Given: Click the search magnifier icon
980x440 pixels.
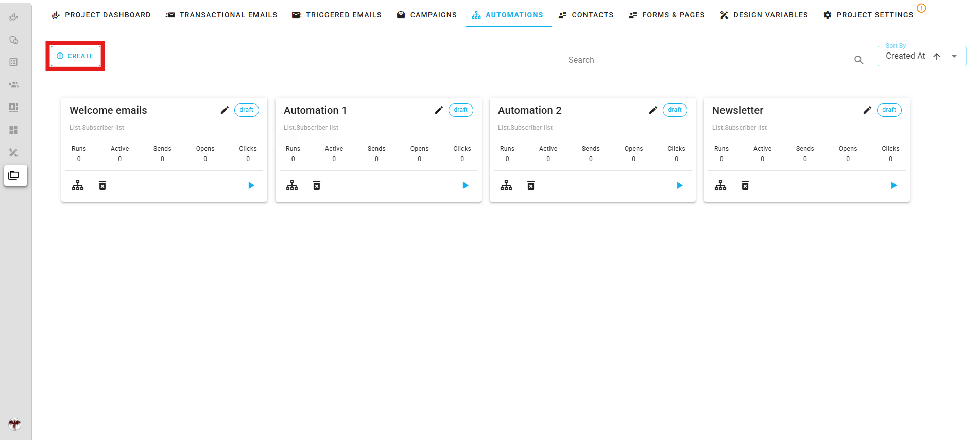Looking at the screenshot, I should point(858,60).
